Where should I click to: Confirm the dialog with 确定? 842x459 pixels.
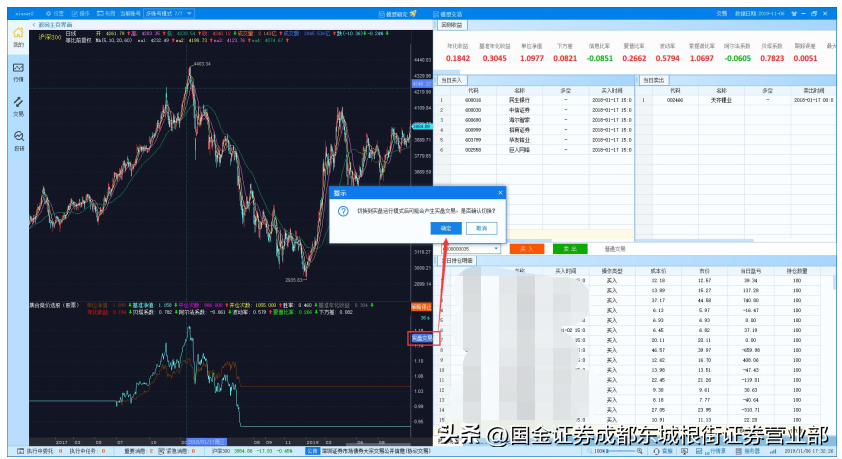coord(446,228)
